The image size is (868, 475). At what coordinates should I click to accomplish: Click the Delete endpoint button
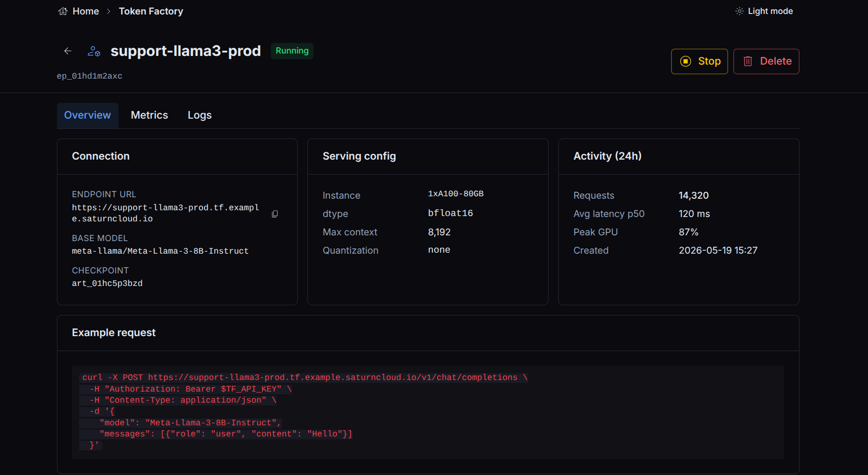point(766,61)
